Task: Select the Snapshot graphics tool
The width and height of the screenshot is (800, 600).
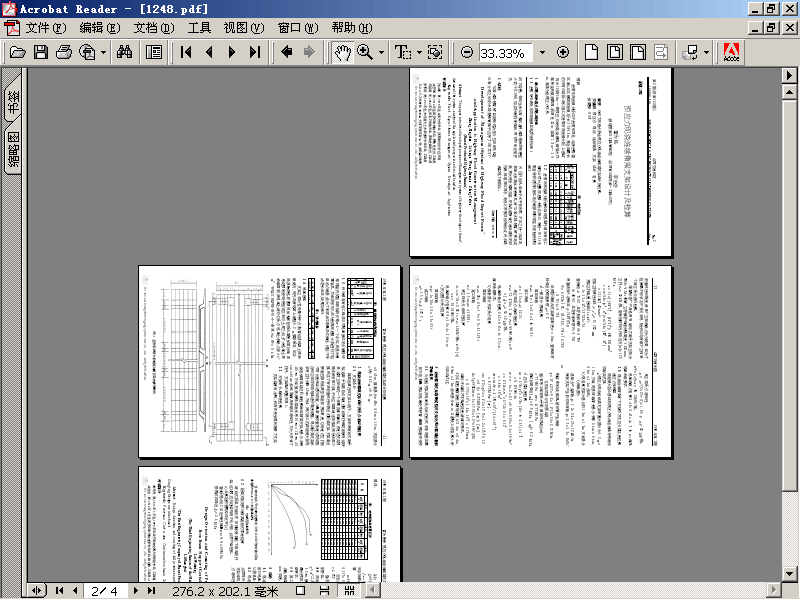Action: (x=435, y=52)
